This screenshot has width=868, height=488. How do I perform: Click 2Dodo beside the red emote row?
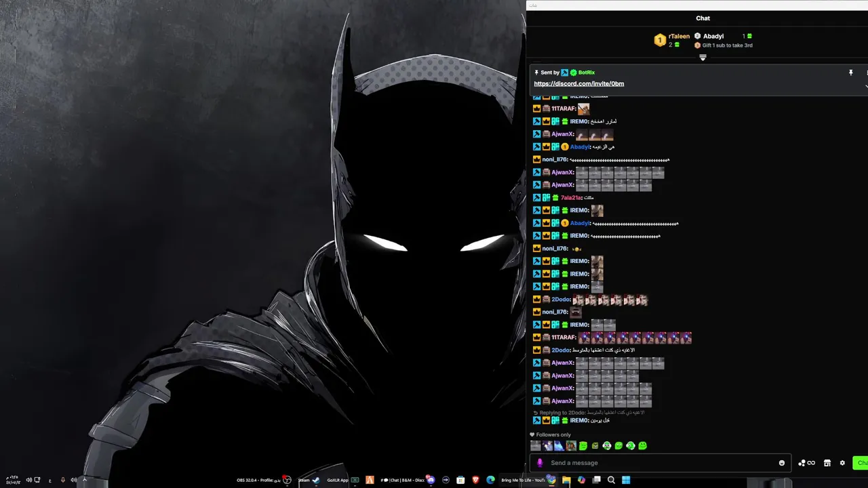click(561, 299)
